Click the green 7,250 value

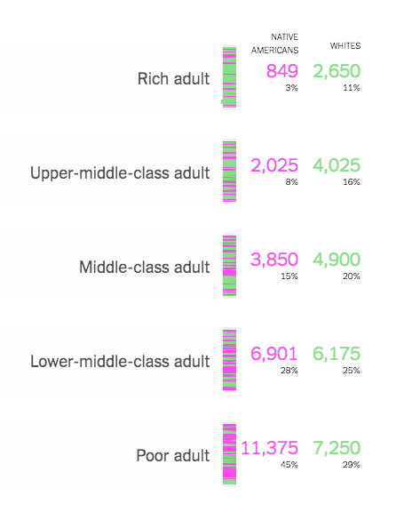click(x=337, y=448)
